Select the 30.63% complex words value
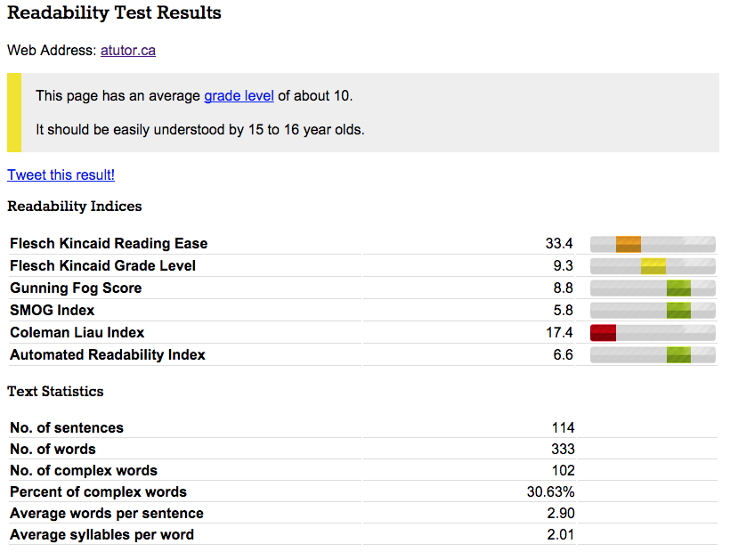 tap(552, 491)
